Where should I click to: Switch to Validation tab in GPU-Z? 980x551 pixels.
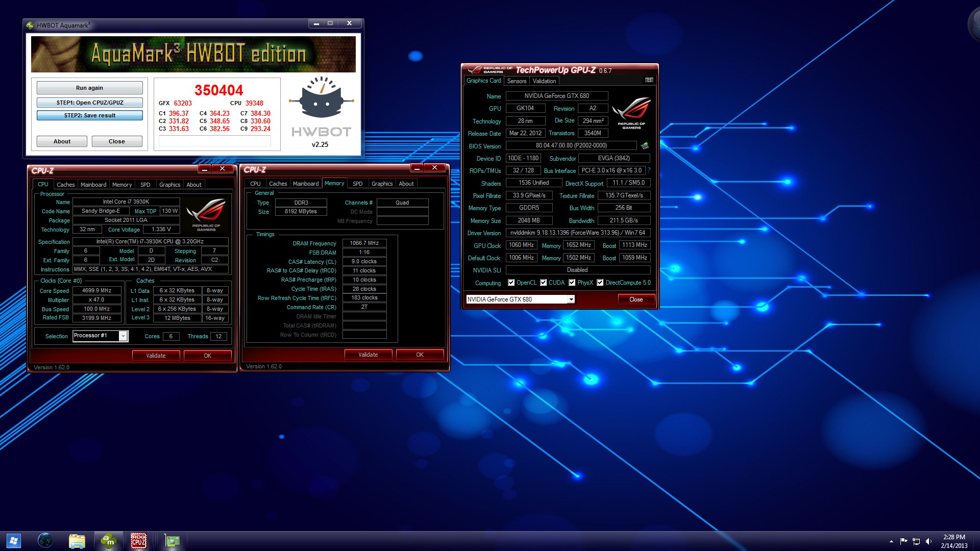(544, 81)
